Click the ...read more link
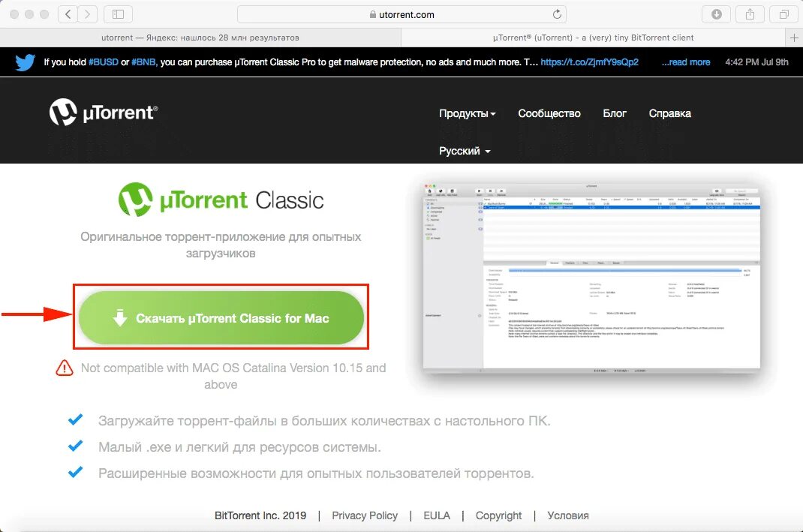Image resolution: width=803 pixels, height=532 pixels. click(x=686, y=62)
